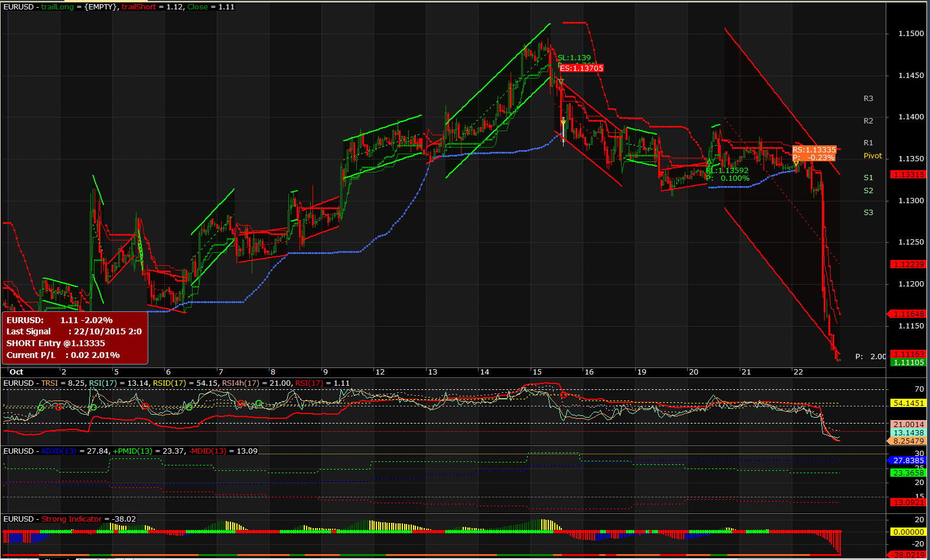Click the date axis label 16
Viewport: 930px width, 560px height.
pos(589,372)
